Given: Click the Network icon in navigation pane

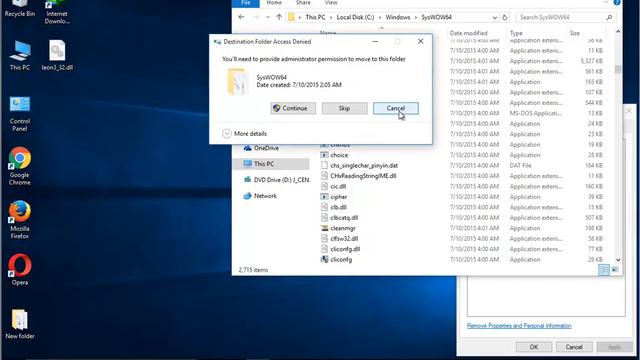Looking at the screenshot, I should click(x=247, y=196).
